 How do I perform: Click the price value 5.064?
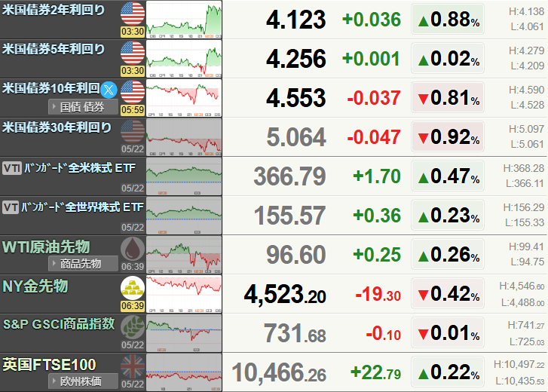(296, 137)
